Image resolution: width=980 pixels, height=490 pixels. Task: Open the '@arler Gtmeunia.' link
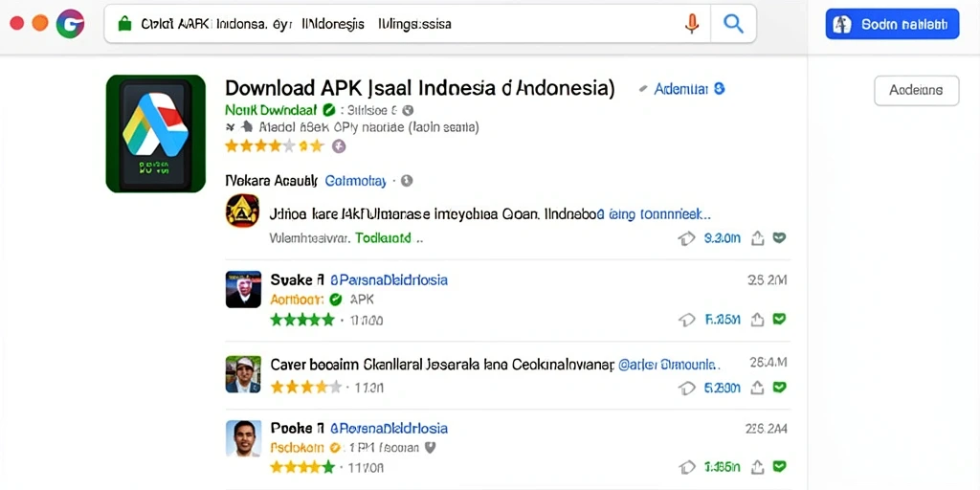click(x=669, y=365)
